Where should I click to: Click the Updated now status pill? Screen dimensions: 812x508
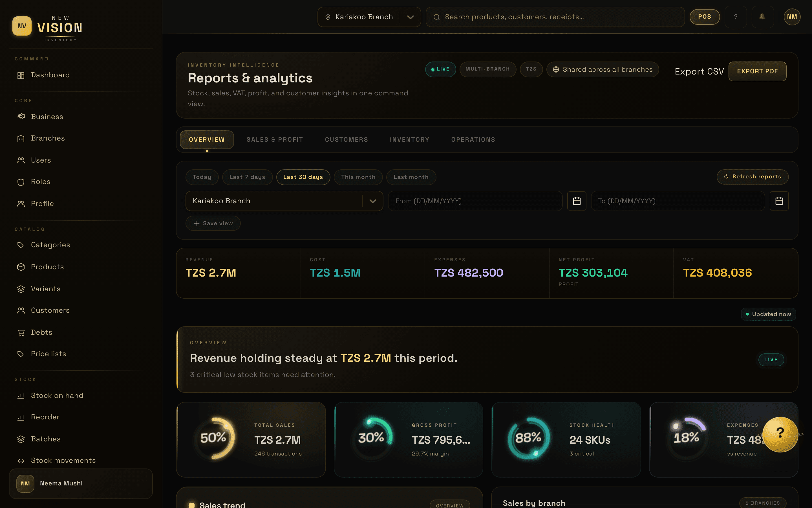click(x=768, y=314)
